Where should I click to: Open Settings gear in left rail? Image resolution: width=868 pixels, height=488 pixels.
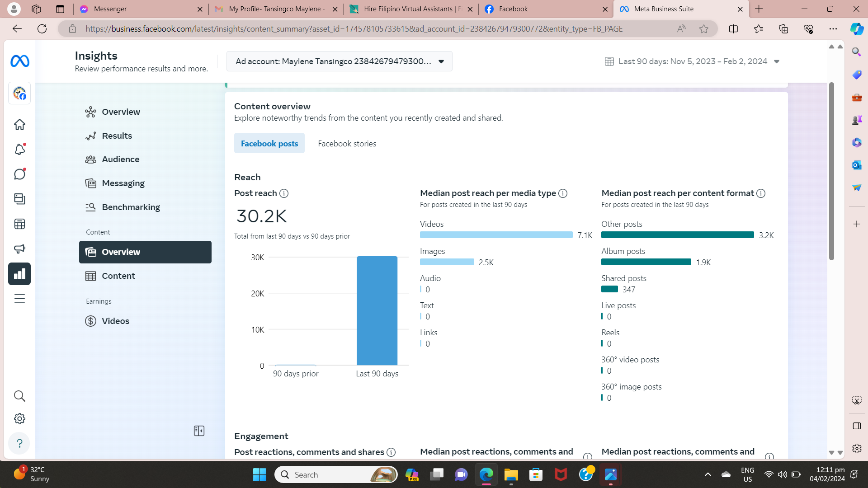pos(19,419)
